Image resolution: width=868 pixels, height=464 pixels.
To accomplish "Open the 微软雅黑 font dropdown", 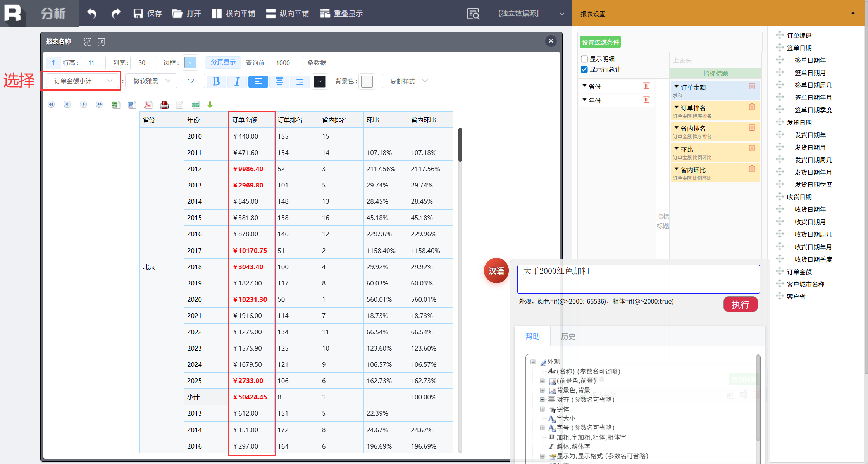I will point(152,81).
